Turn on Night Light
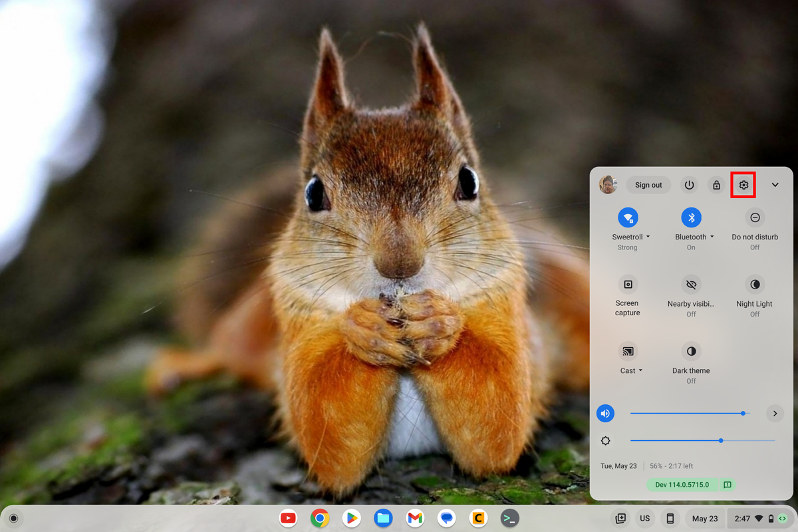 pyautogui.click(x=755, y=286)
